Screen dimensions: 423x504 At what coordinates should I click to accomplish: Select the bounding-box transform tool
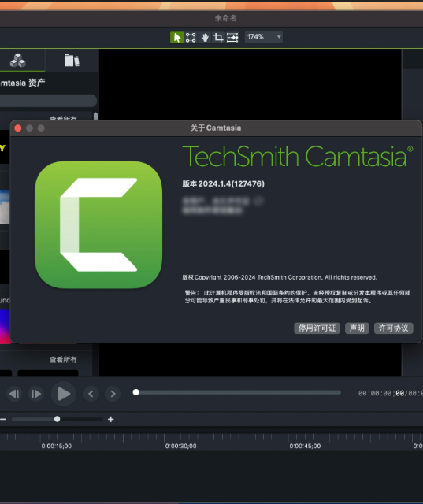pyautogui.click(x=191, y=37)
